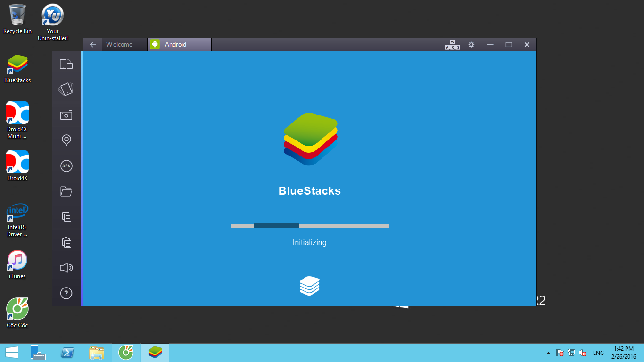Open Cốc Cốc browser from the taskbar

[x=126, y=353]
